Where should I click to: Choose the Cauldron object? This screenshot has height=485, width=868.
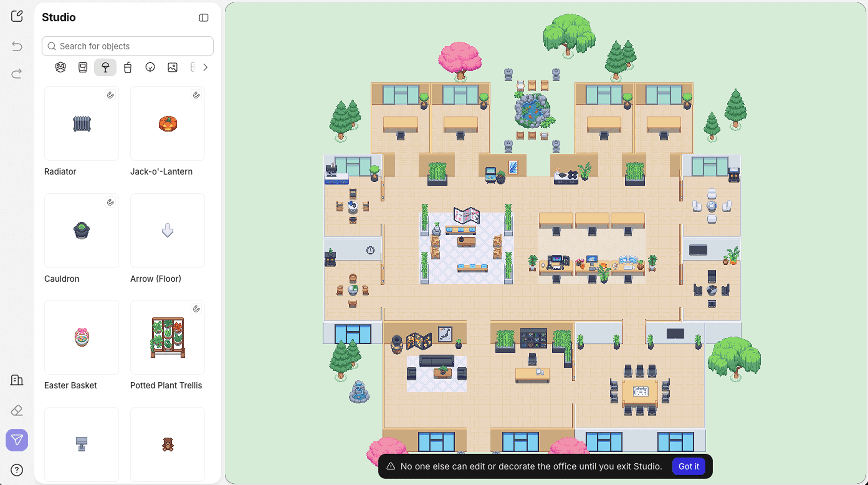[82, 231]
